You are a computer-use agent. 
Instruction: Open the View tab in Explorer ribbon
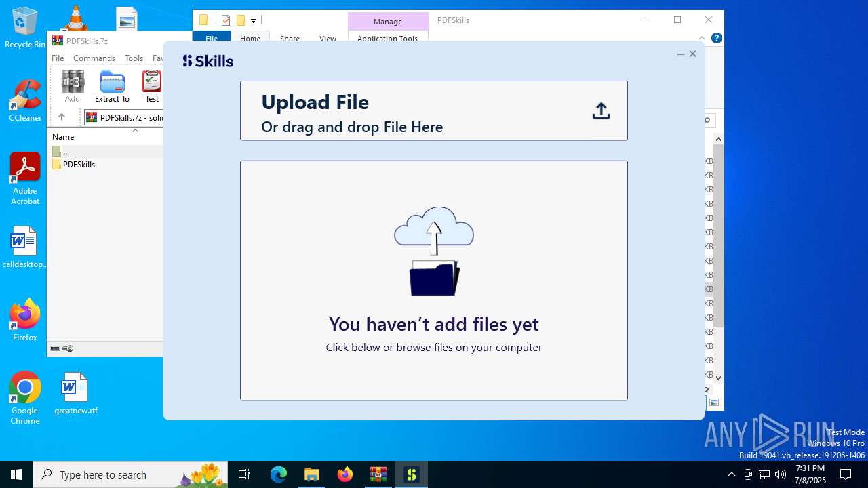pos(328,39)
